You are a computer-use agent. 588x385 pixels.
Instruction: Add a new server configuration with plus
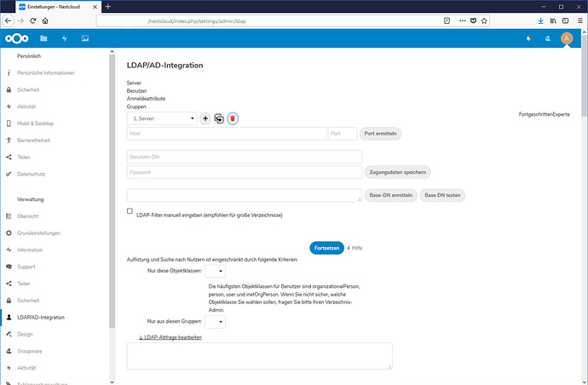click(x=205, y=119)
